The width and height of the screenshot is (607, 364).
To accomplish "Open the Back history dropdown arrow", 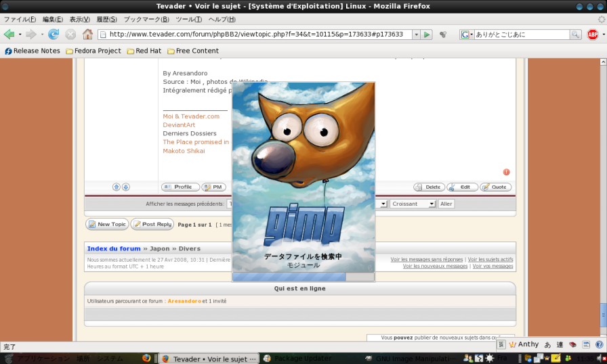I will 20,35.
